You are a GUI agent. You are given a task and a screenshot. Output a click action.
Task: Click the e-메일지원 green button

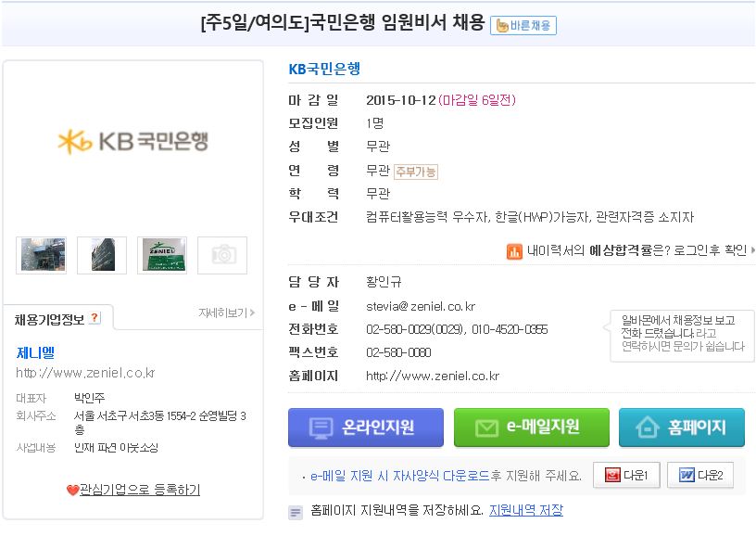point(531,428)
